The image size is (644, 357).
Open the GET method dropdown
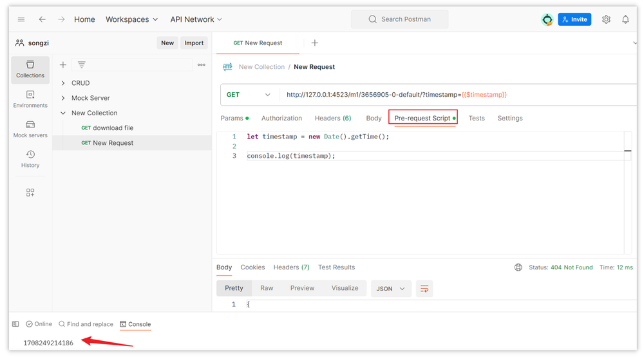(x=249, y=95)
